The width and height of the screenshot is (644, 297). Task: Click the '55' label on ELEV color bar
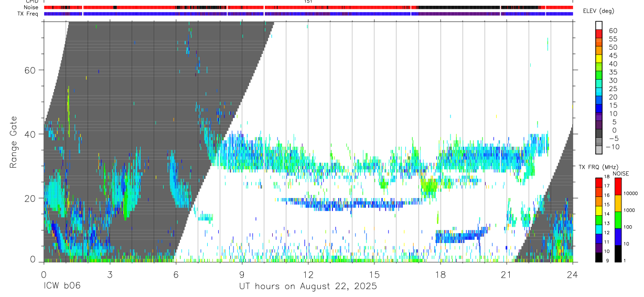point(613,39)
